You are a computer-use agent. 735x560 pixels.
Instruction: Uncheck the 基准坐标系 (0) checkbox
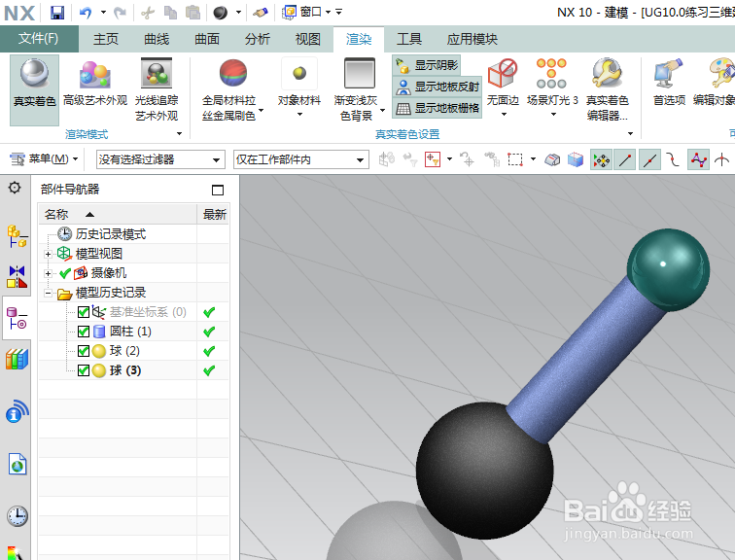point(83,312)
